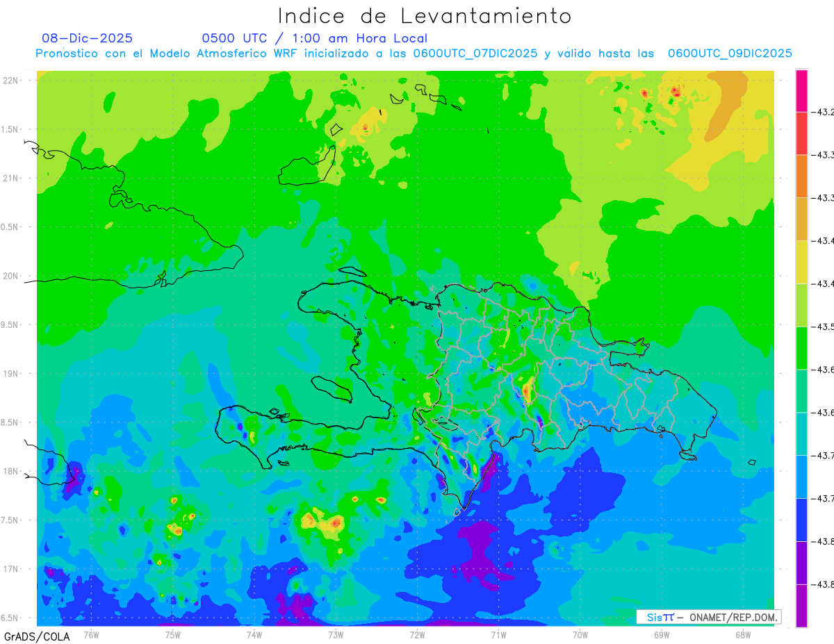This screenshot has width=834, height=644.
Task: Click the '22N' latitude label
Action: [10, 81]
